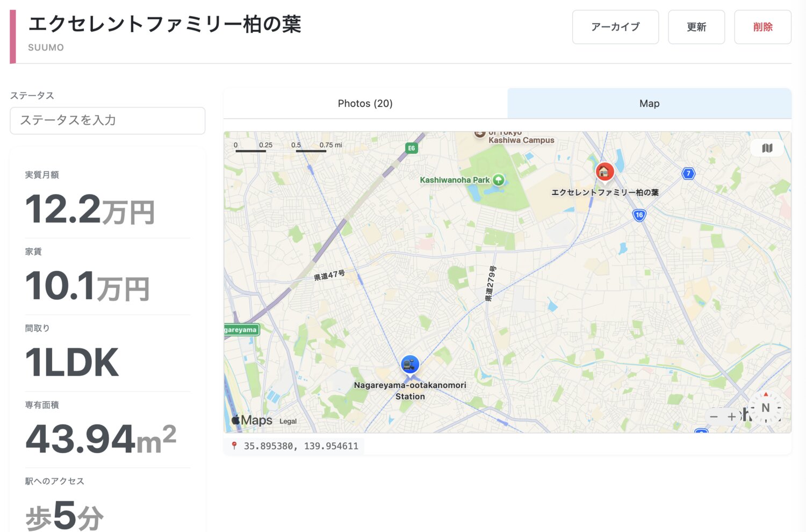Click the red location pin beside coordinates
The height and width of the screenshot is (532, 806).
pyautogui.click(x=234, y=445)
